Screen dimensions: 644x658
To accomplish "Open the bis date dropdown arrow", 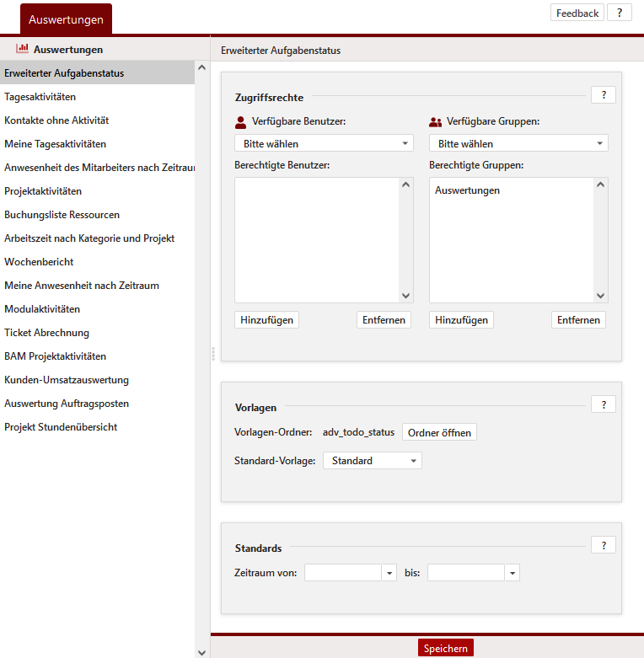I will [513, 573].
